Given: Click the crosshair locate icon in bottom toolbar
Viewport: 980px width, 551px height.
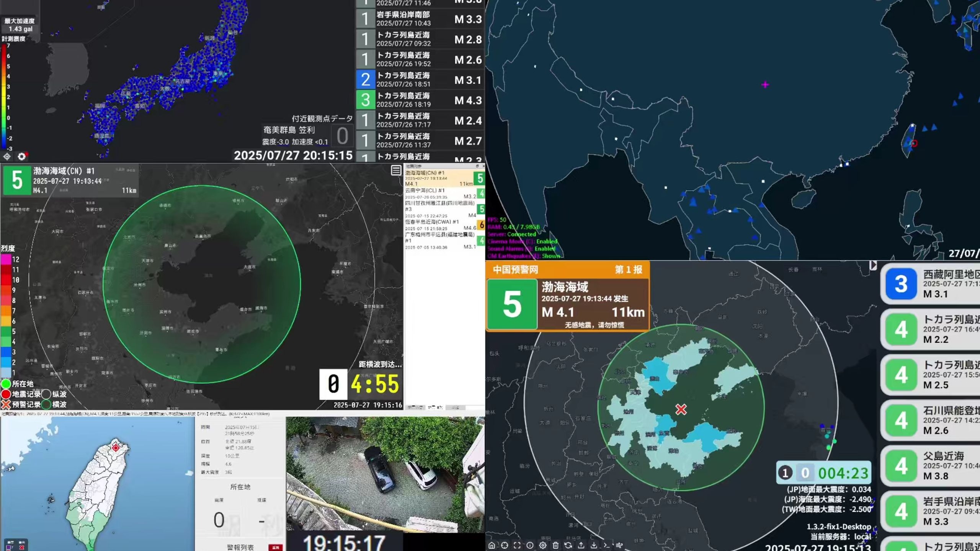Looking at the screenshot, I should (x=505, y=545).
